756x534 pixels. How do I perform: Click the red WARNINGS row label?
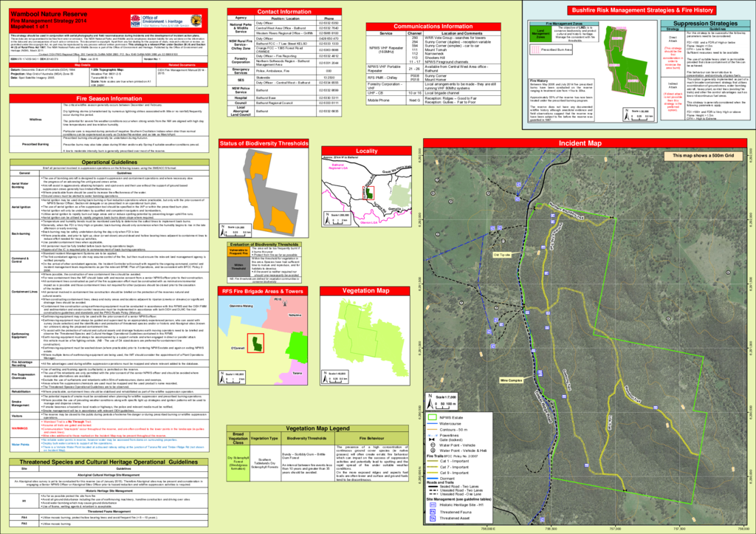[20, 428]
